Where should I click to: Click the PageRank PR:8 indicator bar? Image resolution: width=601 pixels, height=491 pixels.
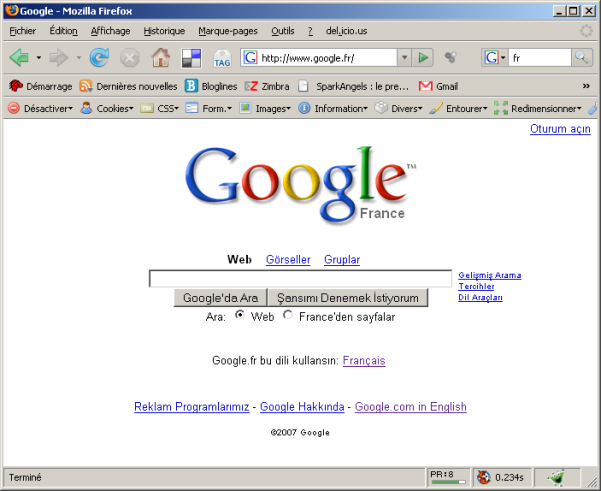[446, 477]
